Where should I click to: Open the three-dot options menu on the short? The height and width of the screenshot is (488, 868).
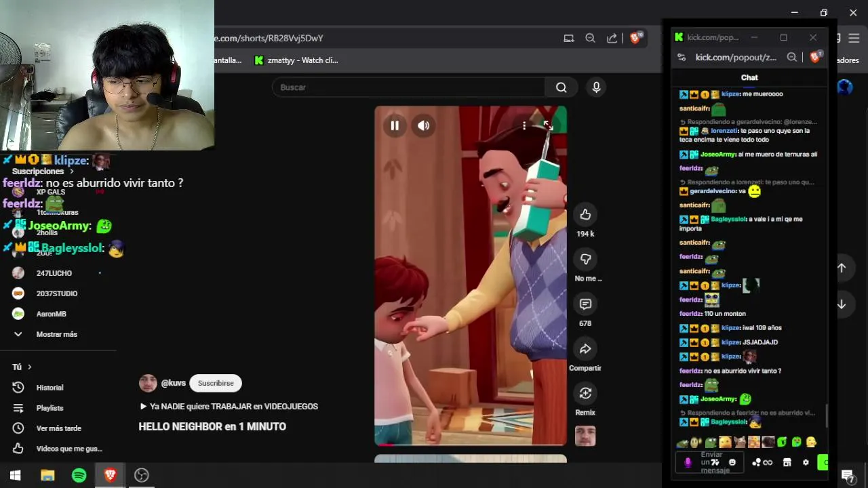pos(524,125)
